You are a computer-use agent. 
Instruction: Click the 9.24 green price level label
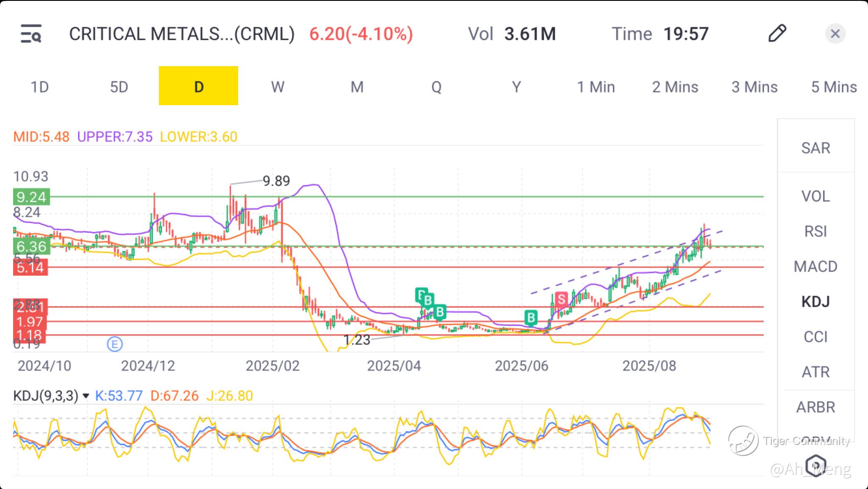[x=31, y=197]
